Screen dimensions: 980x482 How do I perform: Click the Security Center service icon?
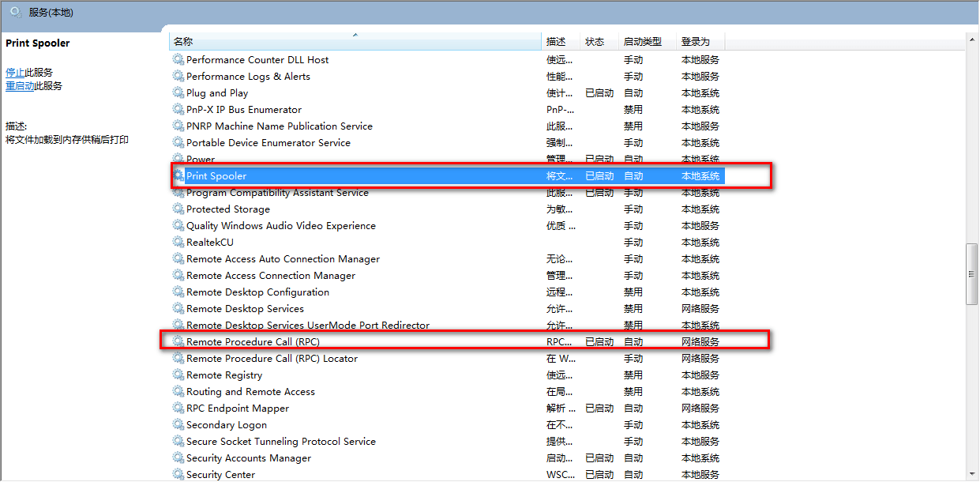(178, 474)
